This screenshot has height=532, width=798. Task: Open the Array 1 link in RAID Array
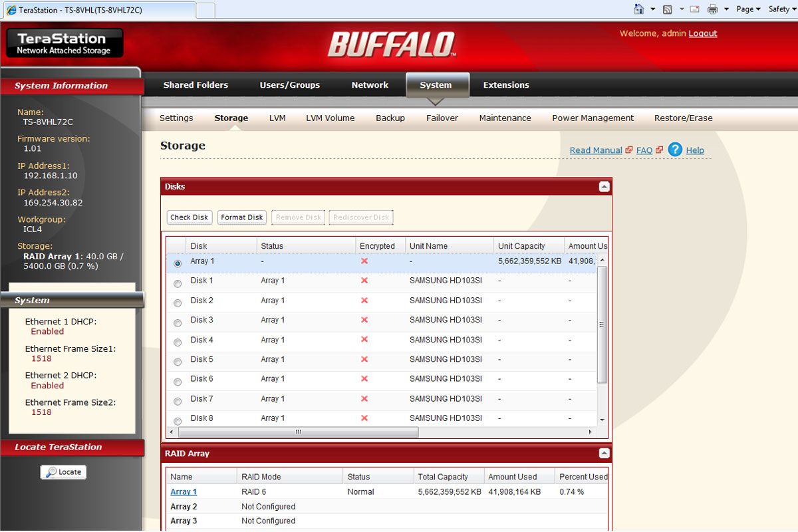tap(184, 492)
